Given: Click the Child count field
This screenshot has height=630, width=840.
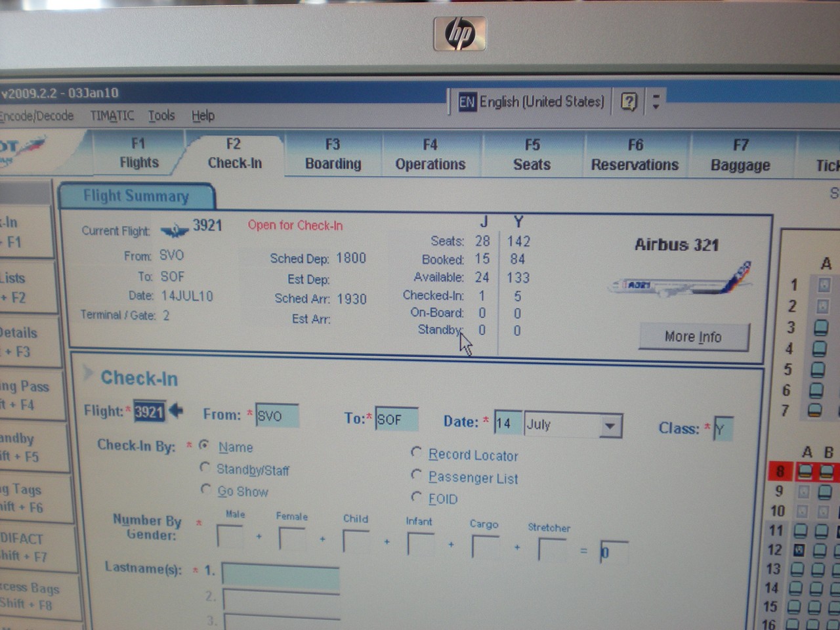Looking at the screenshot, I should 356,541.
